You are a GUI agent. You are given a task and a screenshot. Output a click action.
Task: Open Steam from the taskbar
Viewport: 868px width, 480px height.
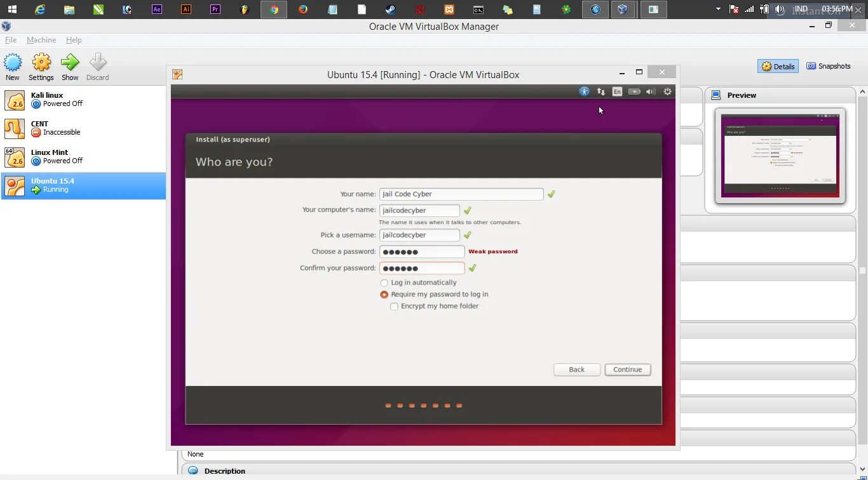pyautogui.click(x=391, y=10)
